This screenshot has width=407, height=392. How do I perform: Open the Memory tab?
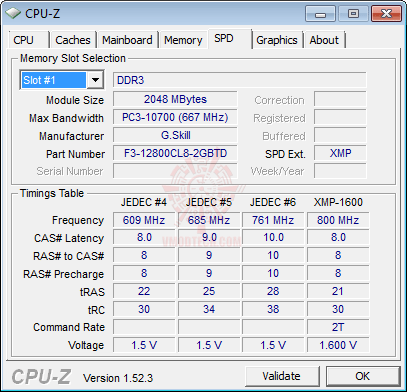click(x=183, y=40)
